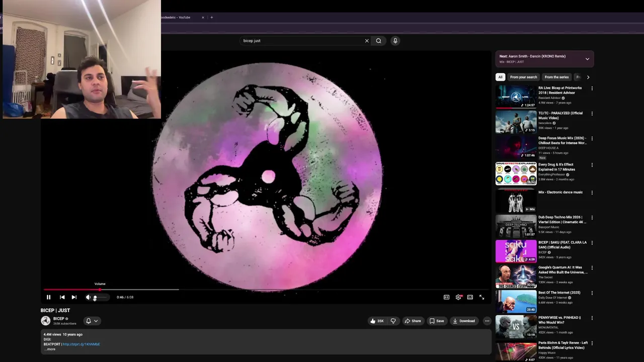Adjust the volume slider
The image size is (644, 362).
point(100,297)
